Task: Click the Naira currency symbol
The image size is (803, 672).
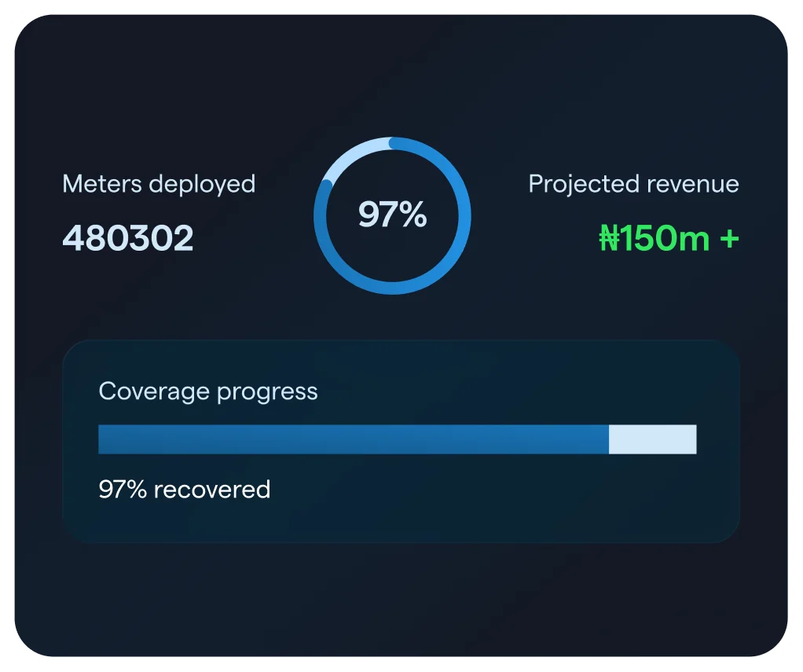Action: click(x=610, y=238)
